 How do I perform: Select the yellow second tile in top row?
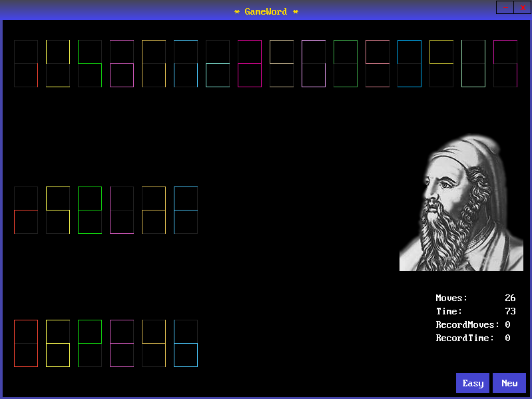click(x=58, y=63)
